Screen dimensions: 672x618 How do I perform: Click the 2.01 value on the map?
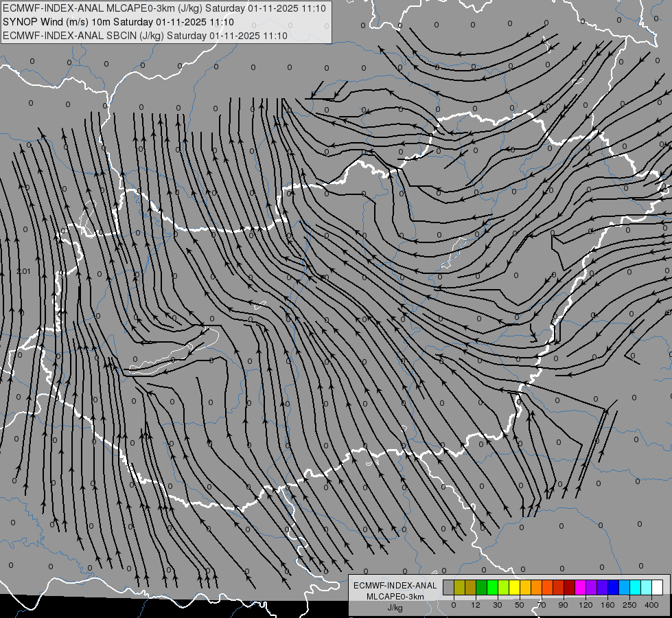point(23,271)
